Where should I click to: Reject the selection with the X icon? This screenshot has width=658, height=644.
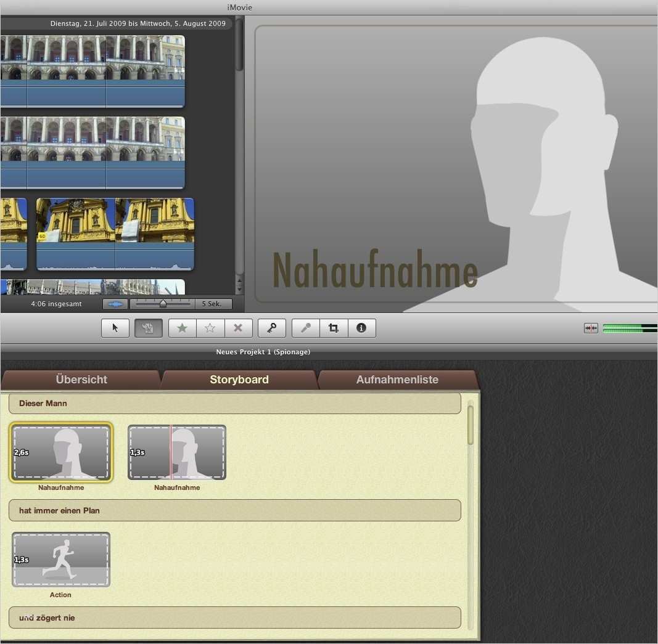(238, 328)
